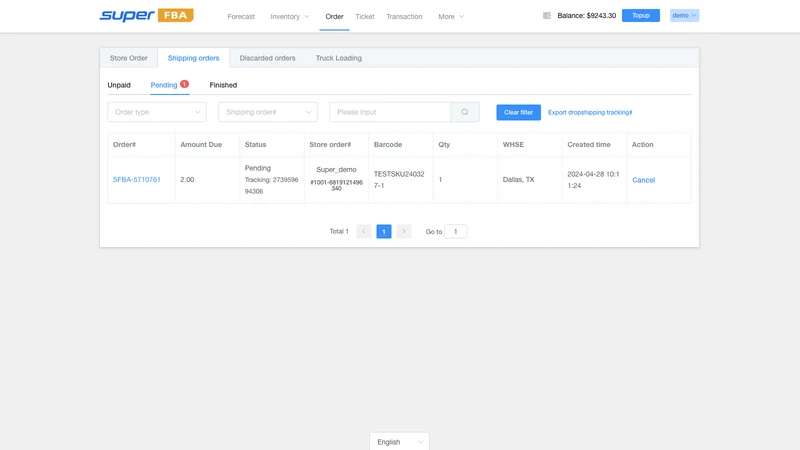Go to next page arrow
800x450 pixels.
(x=404, y=232)
